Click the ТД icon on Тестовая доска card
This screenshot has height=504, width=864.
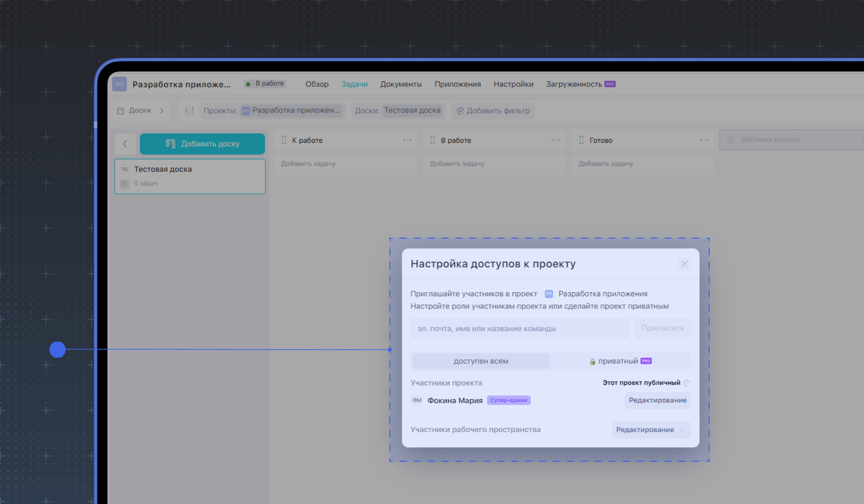click(x=124, y=168)
